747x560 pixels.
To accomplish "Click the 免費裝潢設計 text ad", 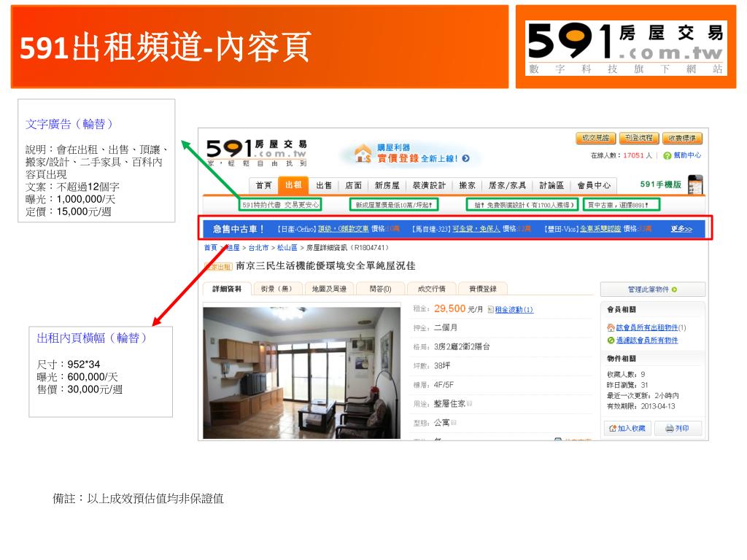I will [x=522, y=205].
